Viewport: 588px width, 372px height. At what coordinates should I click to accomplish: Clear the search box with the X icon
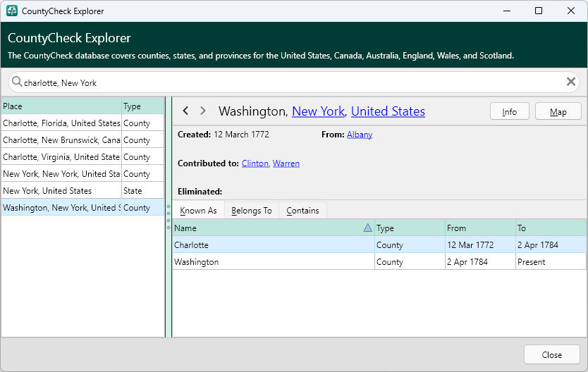571,81
